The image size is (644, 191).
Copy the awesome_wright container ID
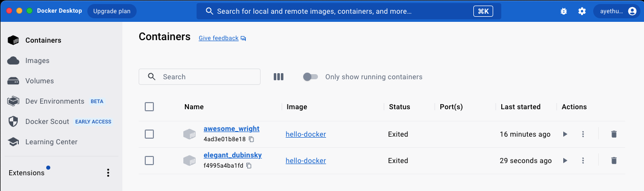pyautogui.click(x=251, y=139)
